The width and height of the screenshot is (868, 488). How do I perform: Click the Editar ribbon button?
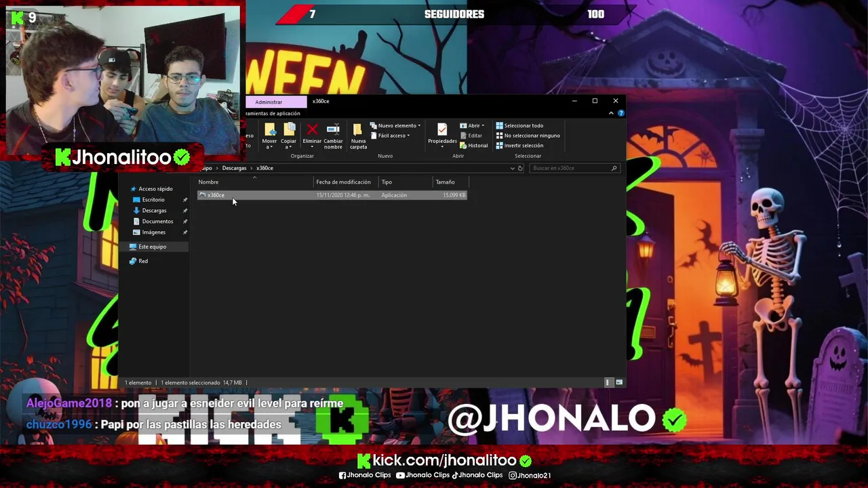pos(471,136)
